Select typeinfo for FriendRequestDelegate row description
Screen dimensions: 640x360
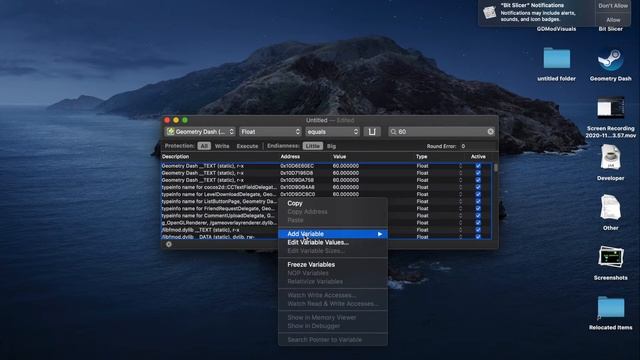218,208
